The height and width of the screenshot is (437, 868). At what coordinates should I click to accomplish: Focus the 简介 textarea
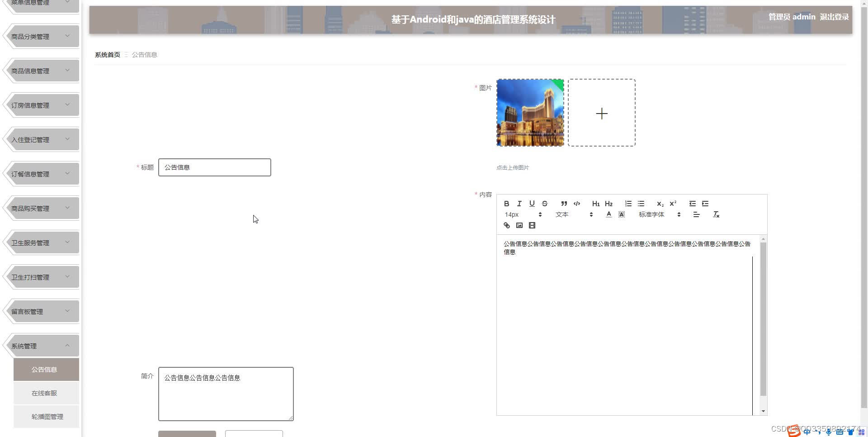[x=226, y=394]
